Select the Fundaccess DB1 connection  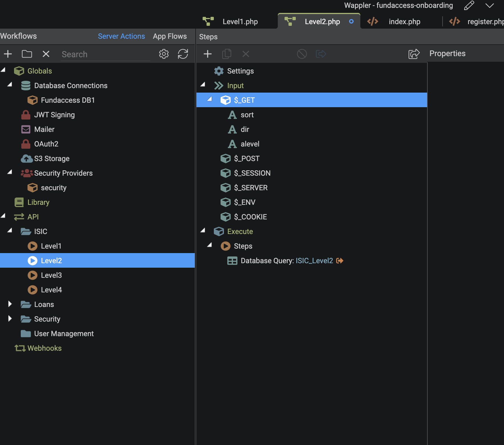tap(68, 100)
